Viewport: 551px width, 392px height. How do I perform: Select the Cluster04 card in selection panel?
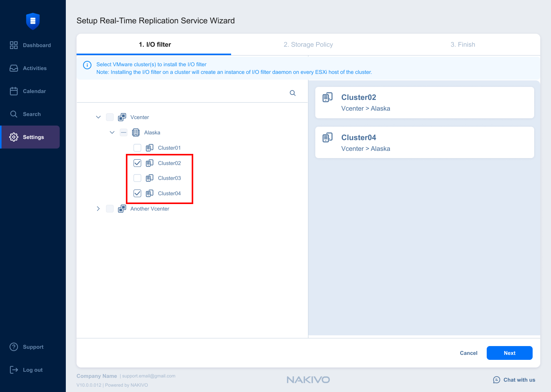(x=424, y=142)
